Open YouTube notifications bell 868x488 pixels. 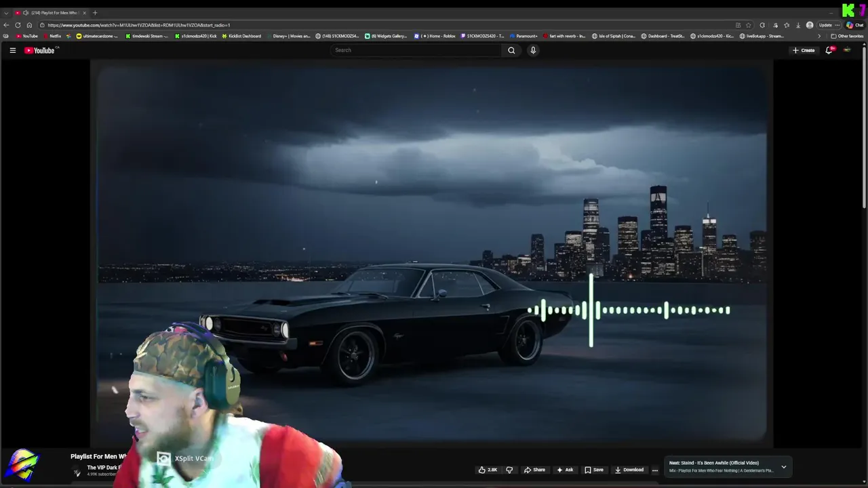[829, 50]
